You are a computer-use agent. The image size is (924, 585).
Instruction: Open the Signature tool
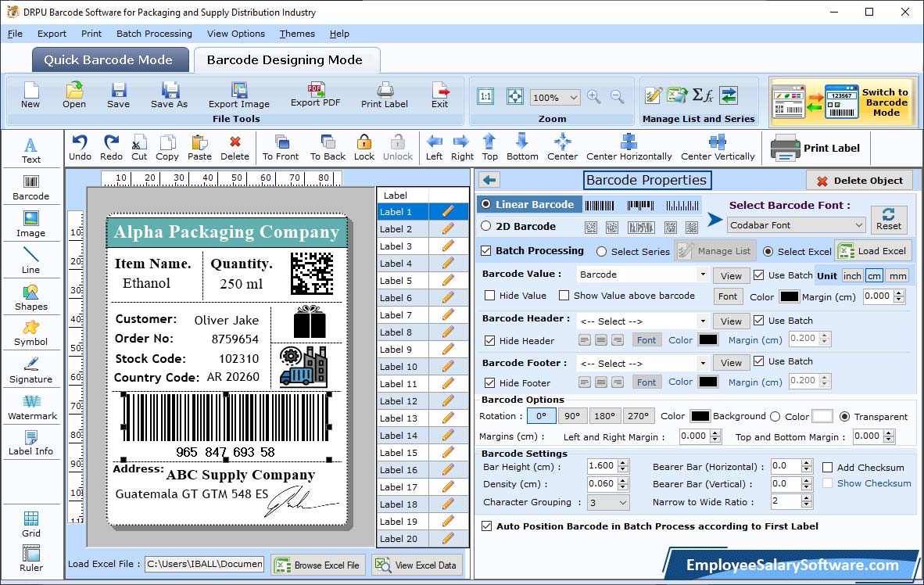(x=30, y=371)
